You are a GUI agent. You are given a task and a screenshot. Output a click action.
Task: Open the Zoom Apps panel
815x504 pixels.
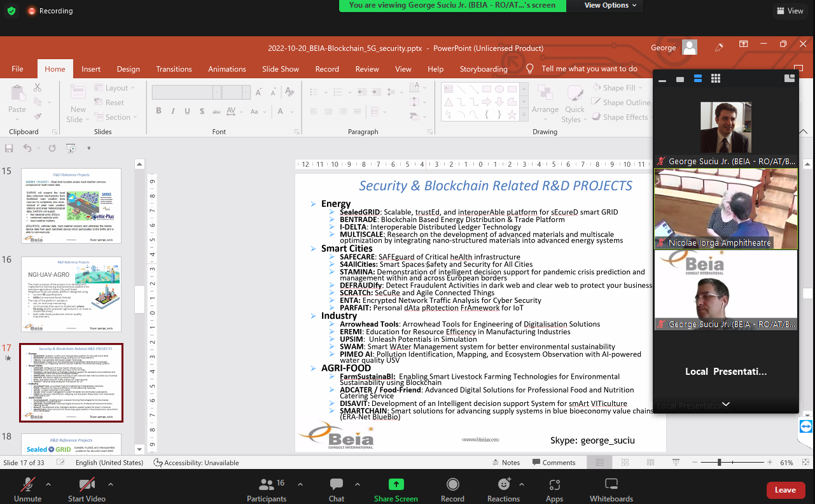(x=554, y=489)
